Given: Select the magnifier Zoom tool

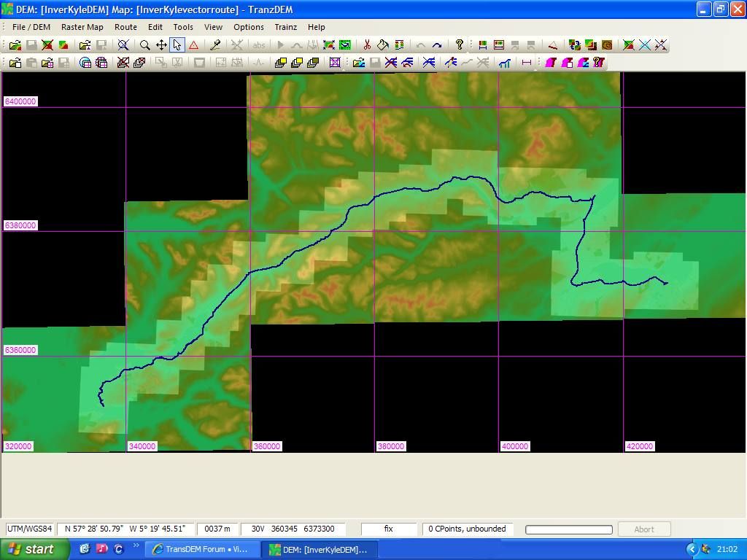Looking at the screenshot, I should 145,45.
